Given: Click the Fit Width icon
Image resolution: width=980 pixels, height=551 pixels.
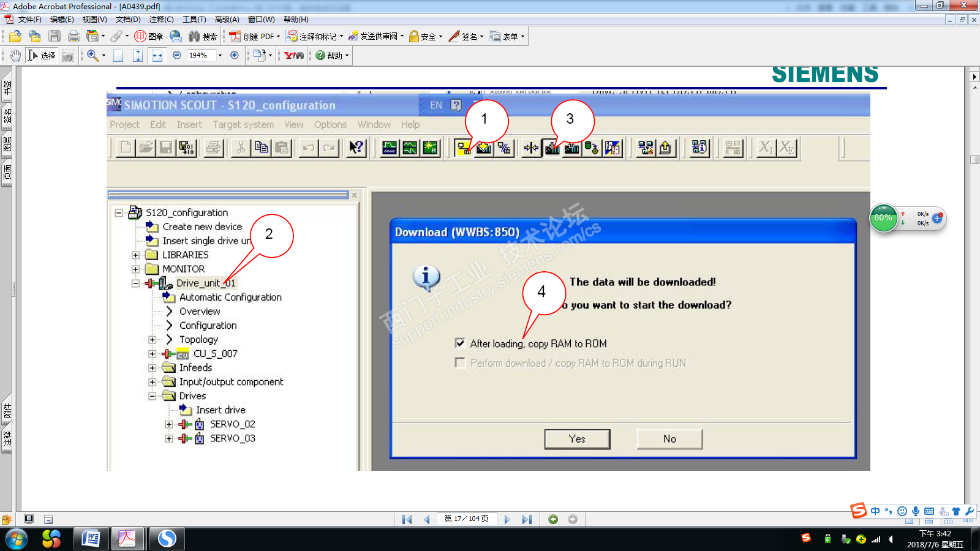Looking at the screenshot, I should (x=157, y=56).
